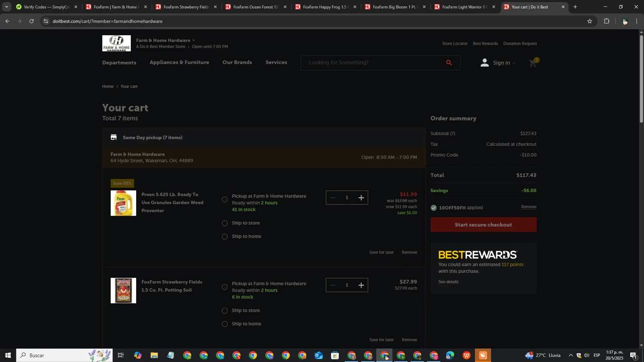
Task: Click Save for later on the Preen item
Action: [381, 252]
